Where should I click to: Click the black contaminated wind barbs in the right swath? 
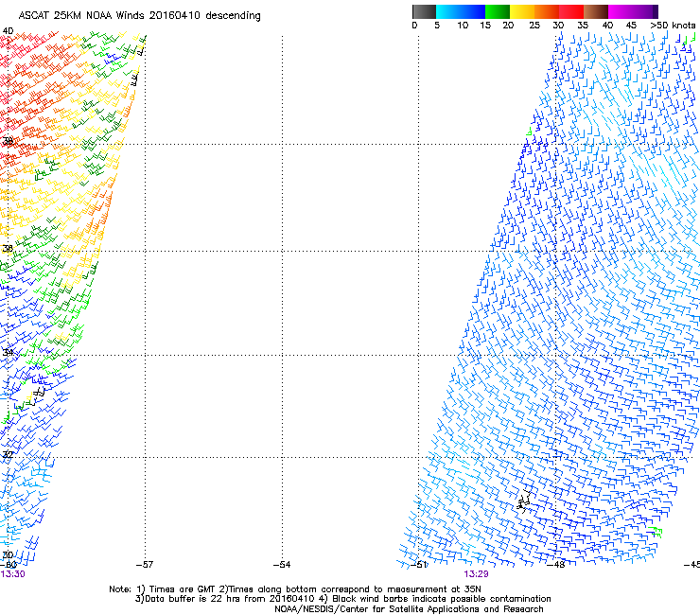pos(524,501)
